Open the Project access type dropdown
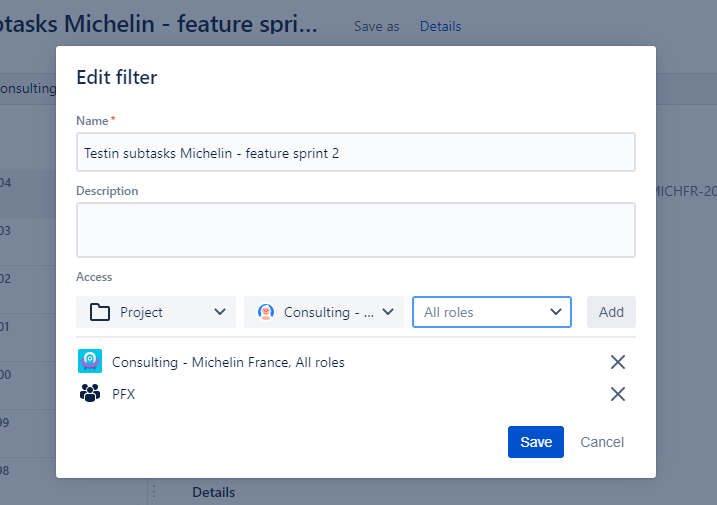Viewport: 717px width, 505px height. coord(156,312)
